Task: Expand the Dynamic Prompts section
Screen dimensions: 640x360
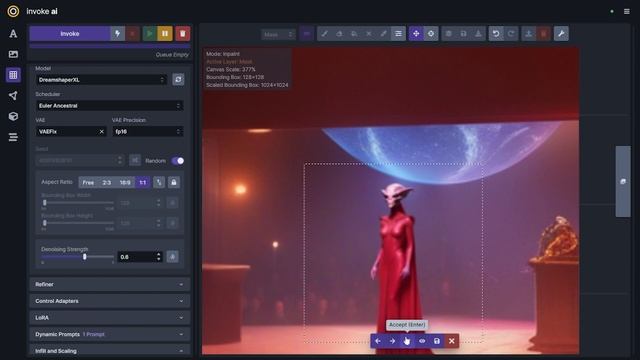Action: [109, 334]
